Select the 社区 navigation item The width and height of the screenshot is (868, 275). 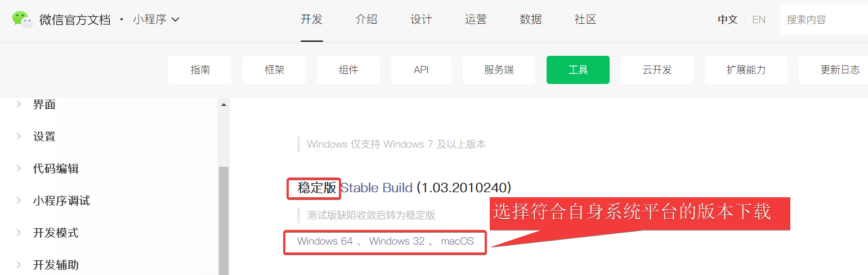click(585, 19)
